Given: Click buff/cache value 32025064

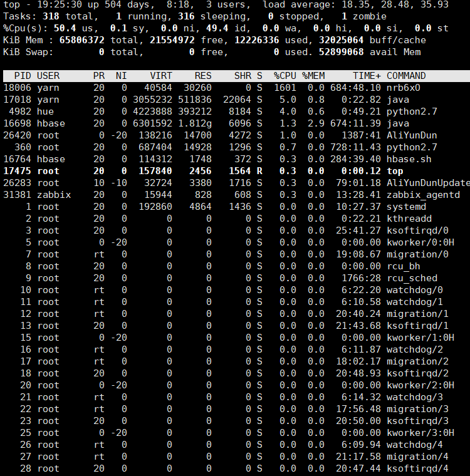Looking at the screenshot, I should (x=341, y=40).
